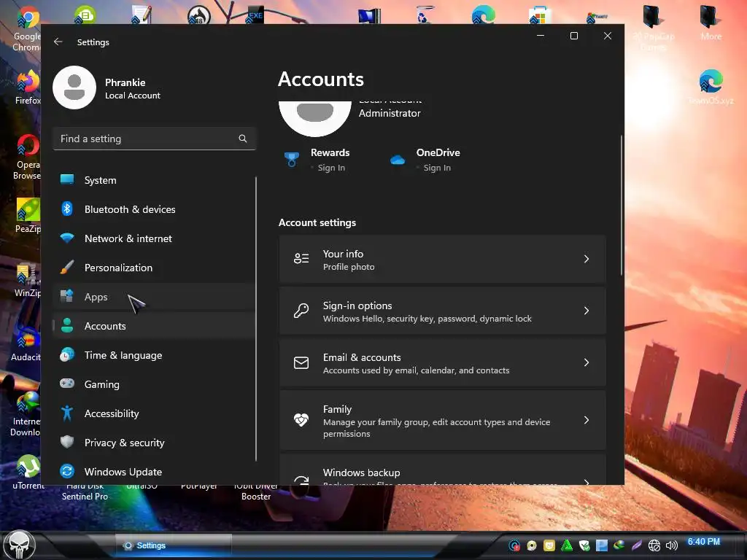The height and width of the screenshot is (560, 747).
Task: Click the Email envelope icon
Action: point(301,363)
